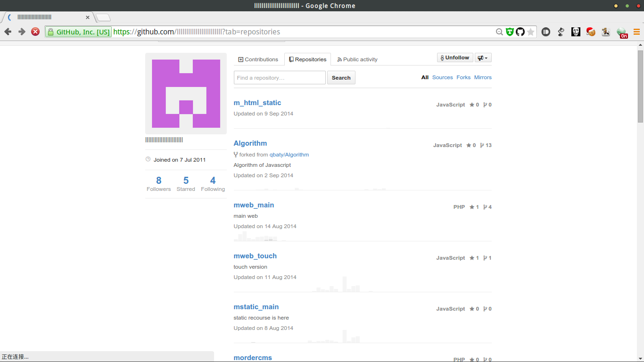Click the browser forward arrow

pyautogui.click(x=22, y=32)
